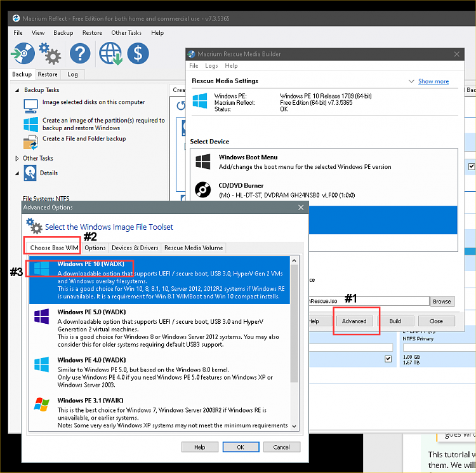This screenshot has height=473, width=476.
Task: Select the CD/DVD Burner disc icon
Action: pyautogui.click(x=203, y=190)
